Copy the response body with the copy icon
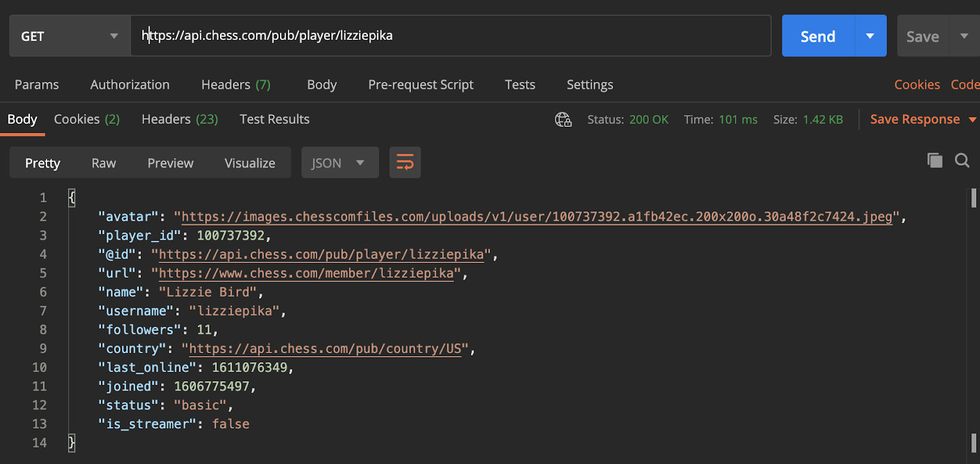This screenshot has height=464, width=980. point(935,161)
